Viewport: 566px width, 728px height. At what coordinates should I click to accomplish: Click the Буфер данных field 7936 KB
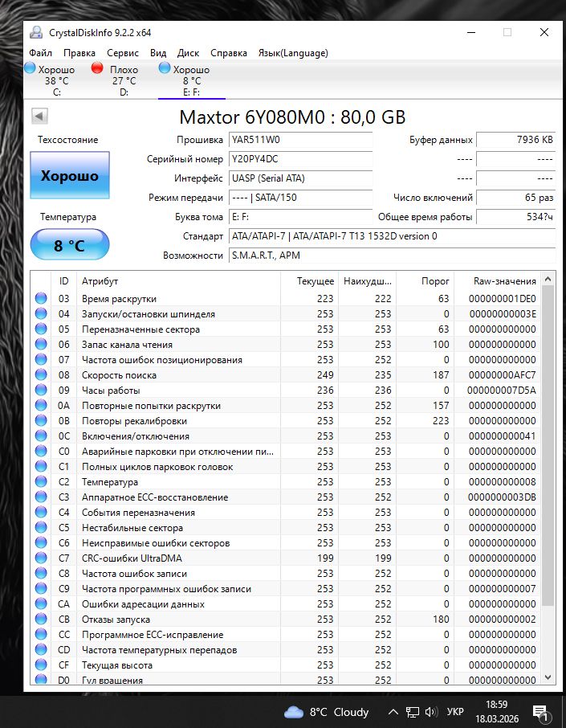[516, 140]
